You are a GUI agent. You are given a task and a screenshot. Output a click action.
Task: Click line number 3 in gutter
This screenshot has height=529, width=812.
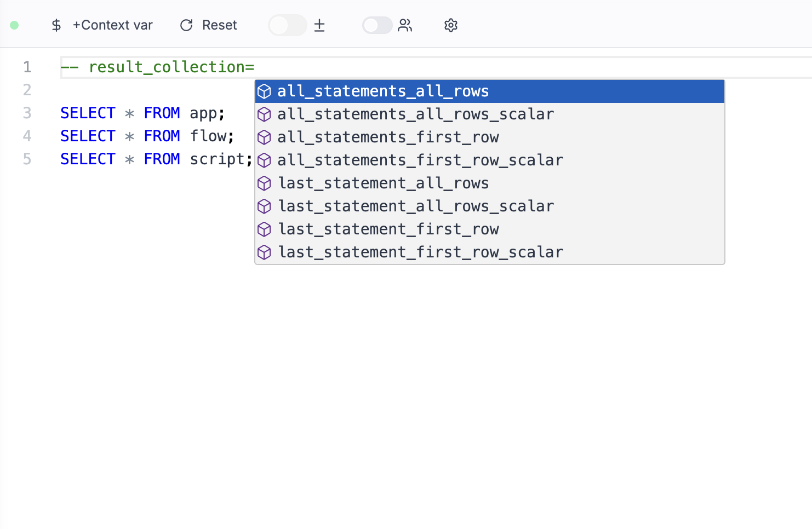pos(27,113)
